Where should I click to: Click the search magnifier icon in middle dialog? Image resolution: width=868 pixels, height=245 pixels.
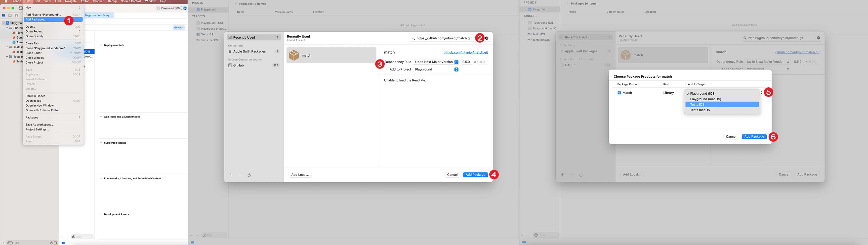[413, 38]
